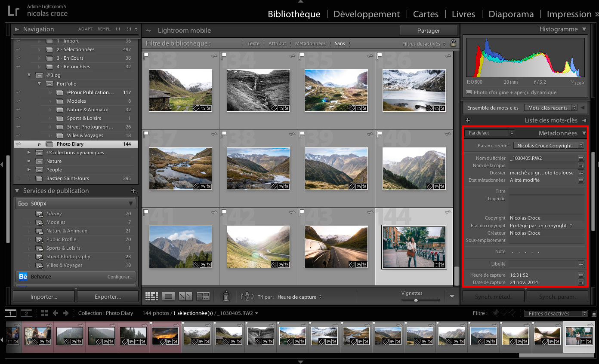Open Survey view mode icon

pyautogui.click(x=203, y=297)
